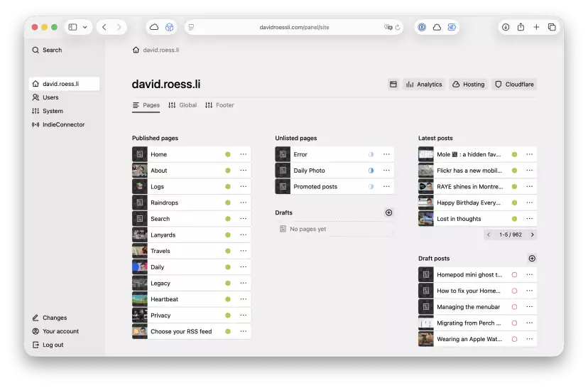Open the Flickr has a new mobile post thumbnail
Image resolution: width=588 pixels, height=388 pixels.
[426, 171]
